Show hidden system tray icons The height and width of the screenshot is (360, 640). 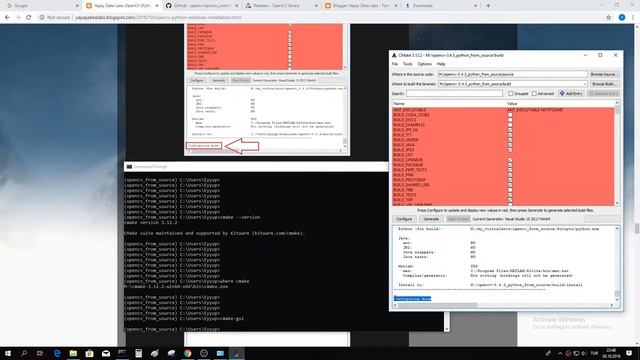560,353
